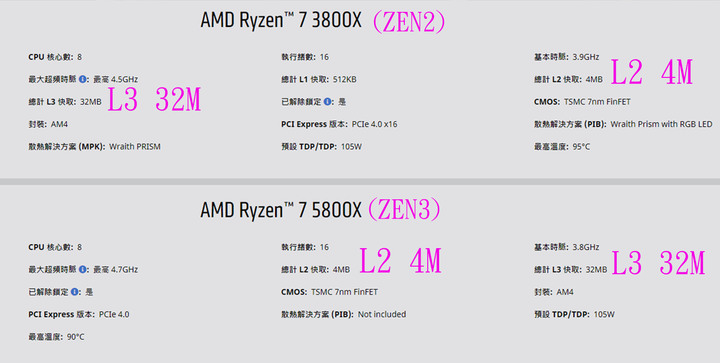Click info icon beside 5800X 4.7GHz boost label
Viewport: 720px width, 363px height.
[x=83, y=269]
